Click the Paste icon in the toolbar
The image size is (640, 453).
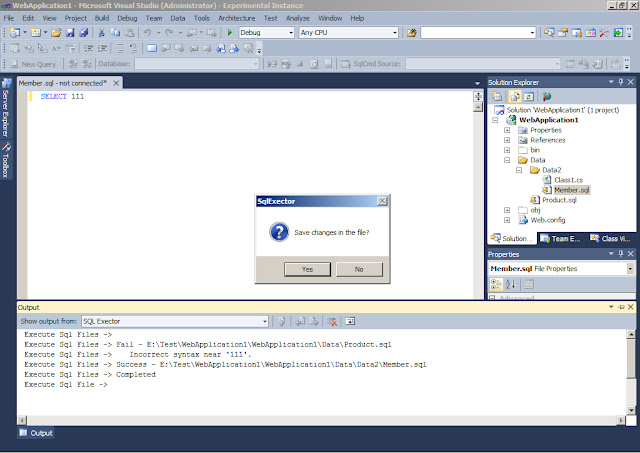[x=129, y=33]
